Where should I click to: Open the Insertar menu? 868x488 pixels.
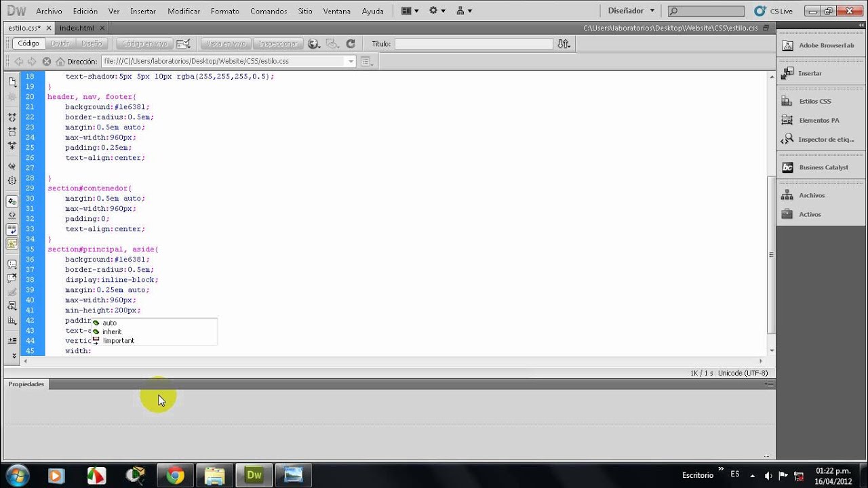143,11
